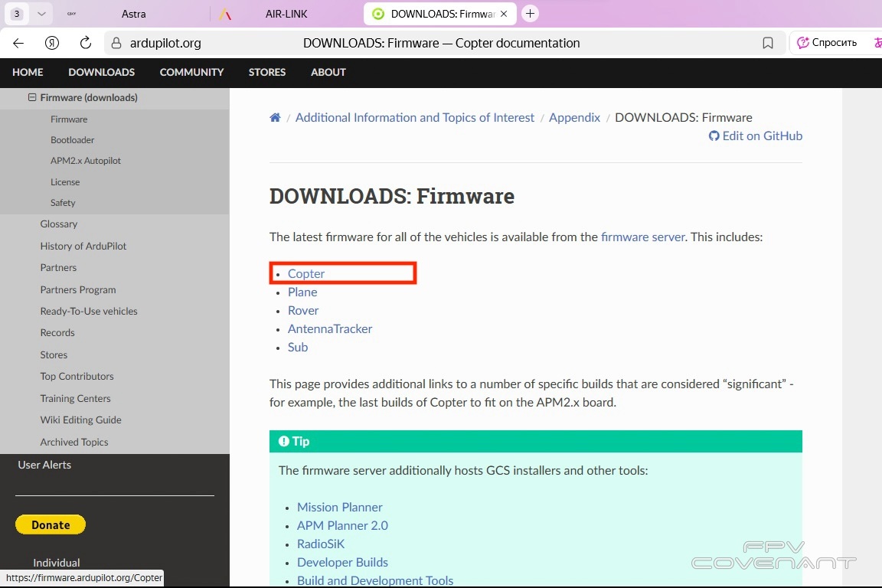Open Additional Information and Topics of Interest breadcrumb
The height and width of the screenshot is (588, 882).
pyautogui.click(x=414, y=118)
